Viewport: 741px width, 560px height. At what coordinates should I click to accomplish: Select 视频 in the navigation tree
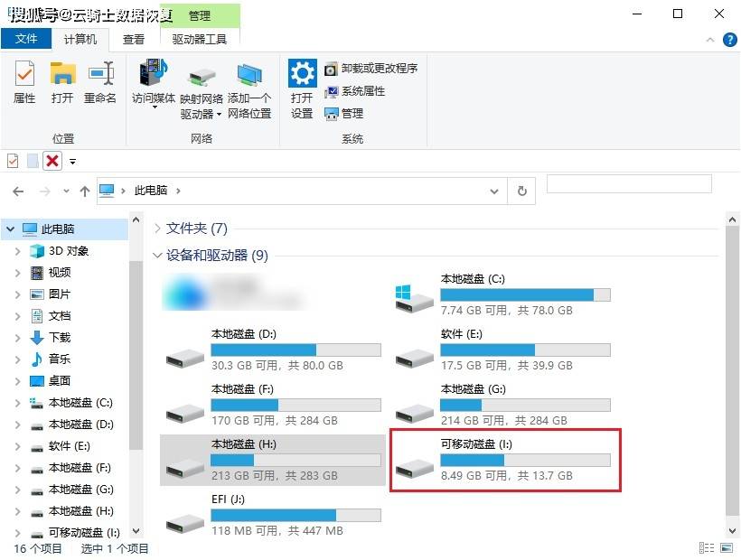click(60, 273)
